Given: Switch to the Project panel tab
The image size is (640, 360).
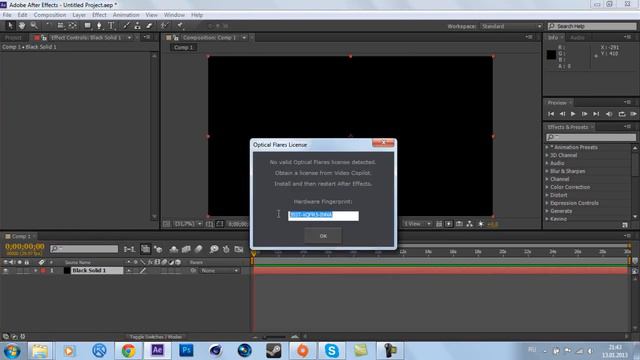Looking at the screenshot, I should (13, 38).
